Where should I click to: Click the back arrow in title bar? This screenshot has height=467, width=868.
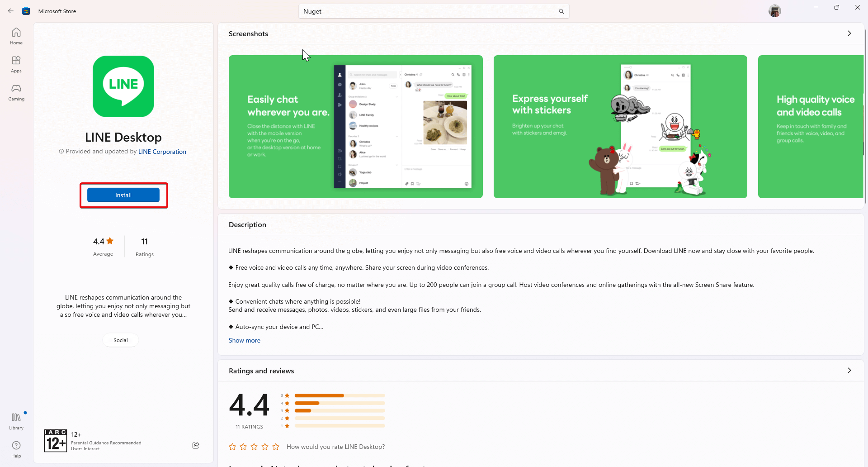pos(11,11)
